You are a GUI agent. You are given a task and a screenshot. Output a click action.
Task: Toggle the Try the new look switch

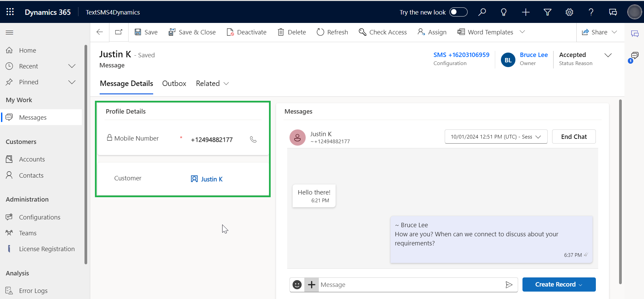coord(458,12)
